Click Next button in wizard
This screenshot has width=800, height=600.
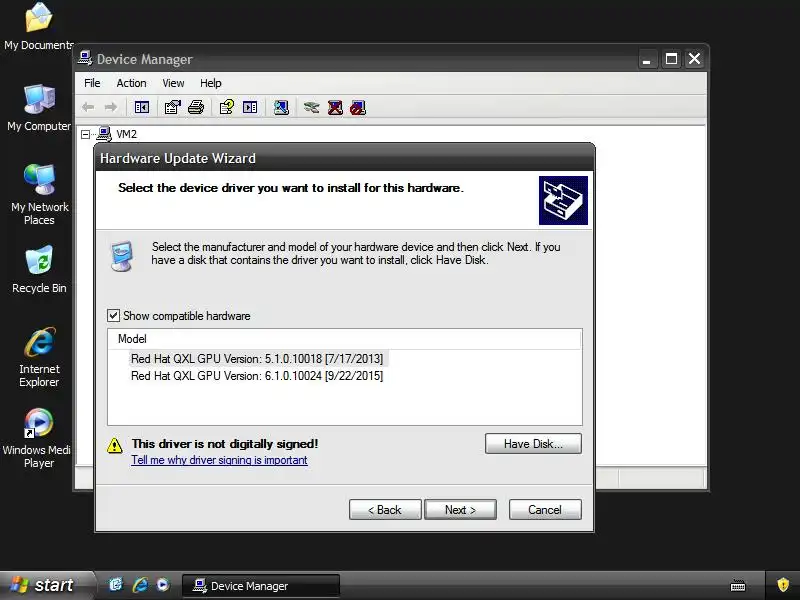460,510
